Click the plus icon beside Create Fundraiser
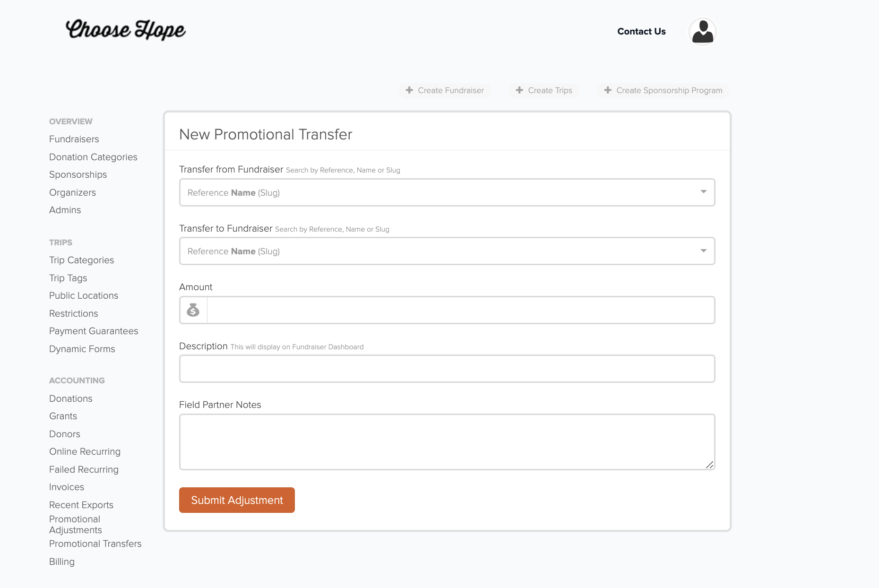This screenshot has width=879, height=588. point(409,90)
